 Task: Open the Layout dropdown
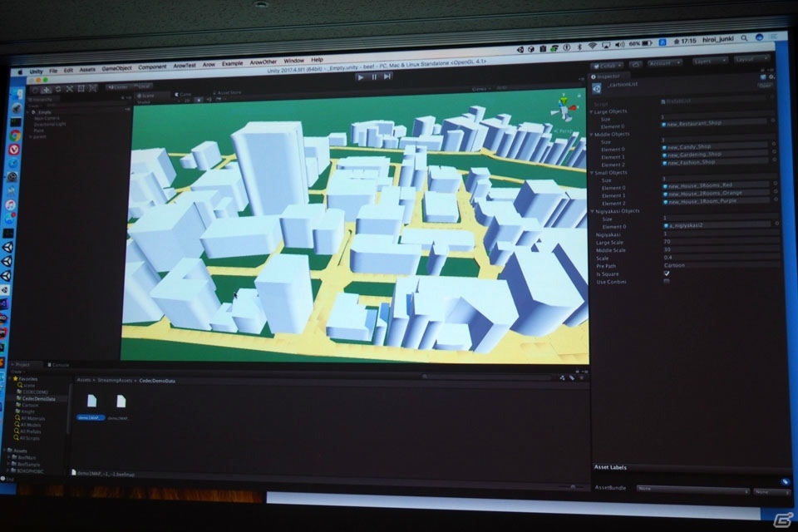(x=751, y=60)
